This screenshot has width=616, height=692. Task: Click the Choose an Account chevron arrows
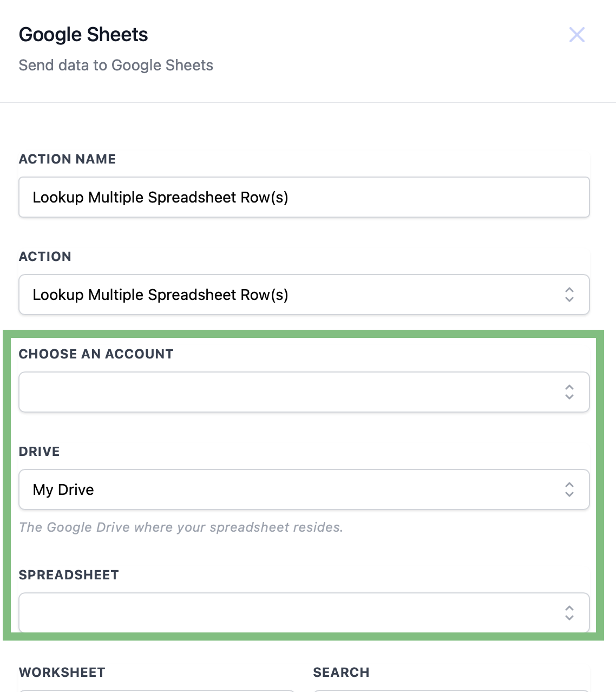(x=569, y=392)
